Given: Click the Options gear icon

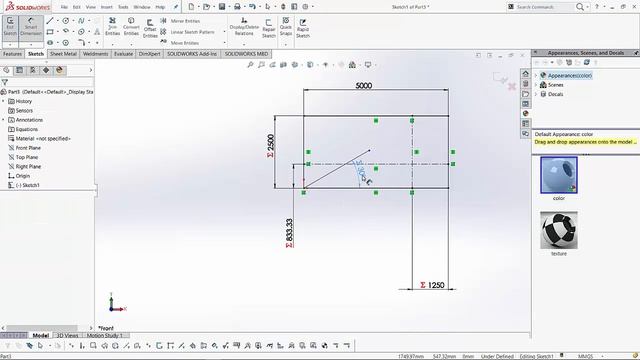Looking at the screenshot, I should point(305,7).
